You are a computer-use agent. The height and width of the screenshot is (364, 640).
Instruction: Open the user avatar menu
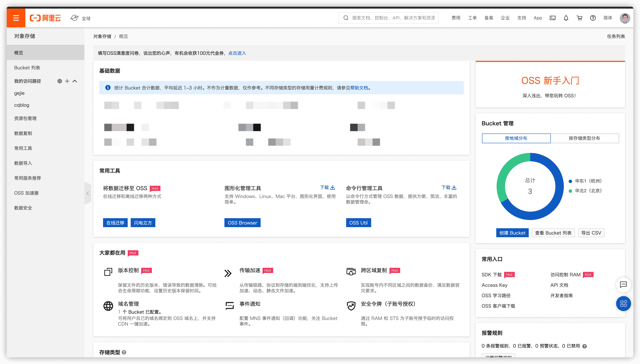[x=625, y=18]
